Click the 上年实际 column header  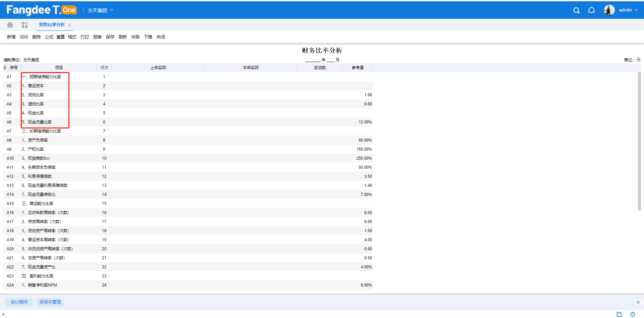[158, 68]
